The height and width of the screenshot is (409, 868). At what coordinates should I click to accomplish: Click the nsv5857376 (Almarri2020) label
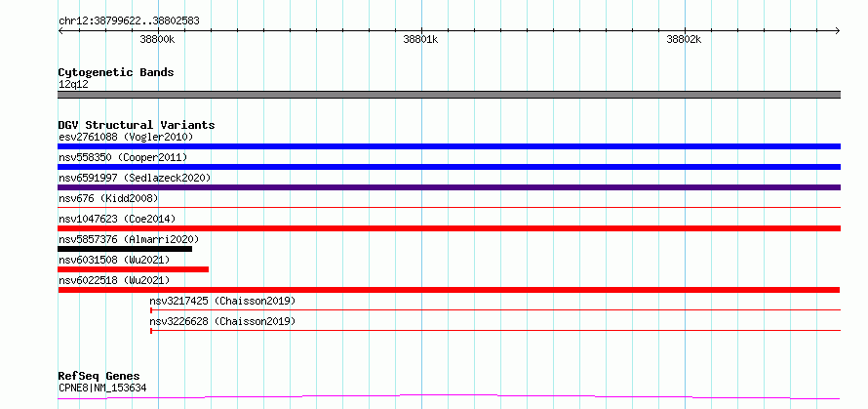coord(129,239)
